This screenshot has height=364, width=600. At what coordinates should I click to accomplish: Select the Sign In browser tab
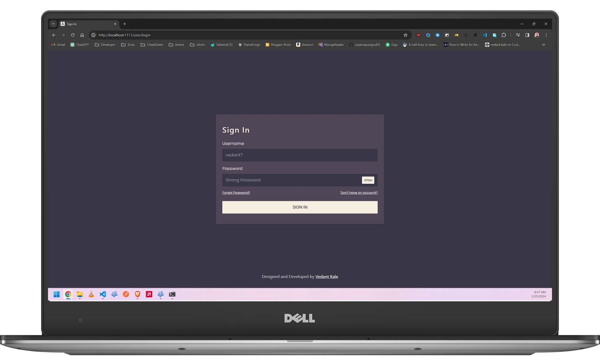84,24
